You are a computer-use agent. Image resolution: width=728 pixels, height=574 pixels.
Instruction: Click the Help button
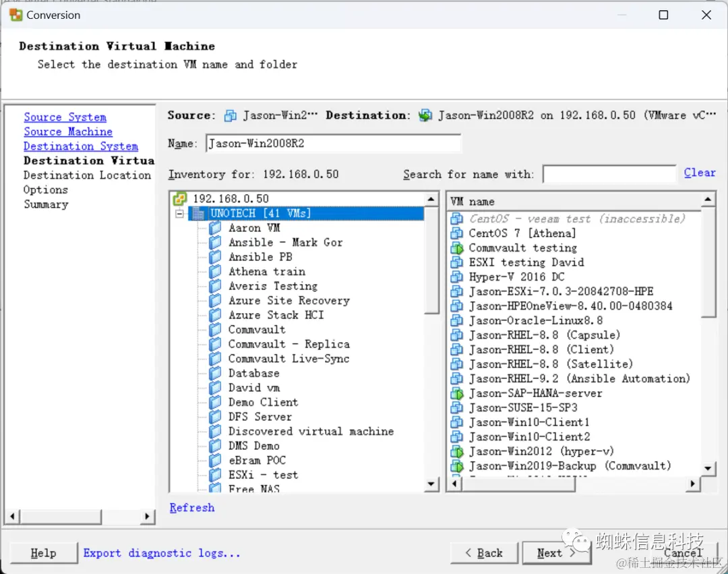point(43,553)
